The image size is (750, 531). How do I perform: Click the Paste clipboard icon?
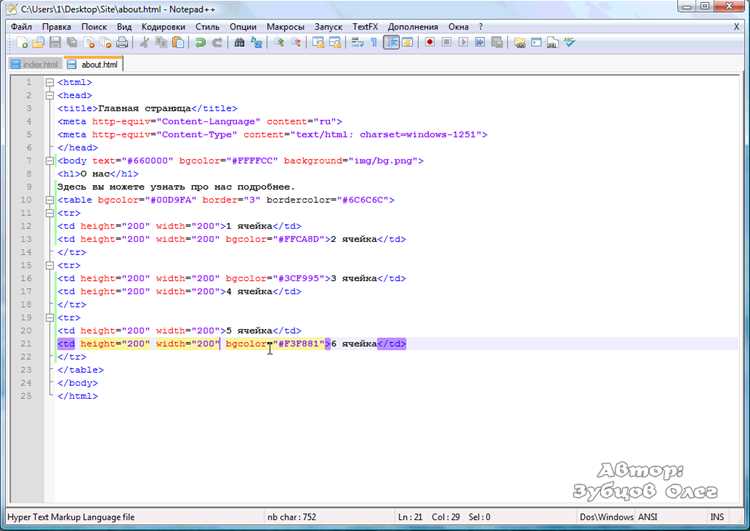pyautogui.click(x=178, y=43)
